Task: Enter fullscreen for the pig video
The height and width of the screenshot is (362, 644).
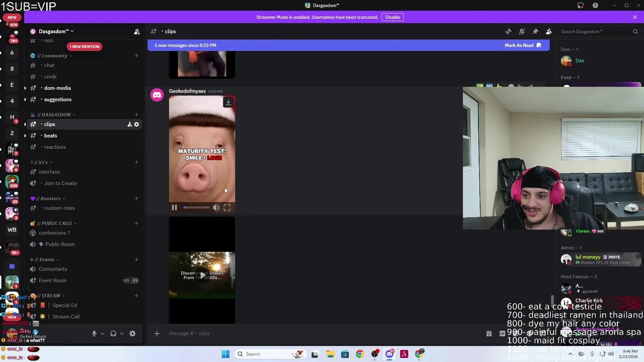Action: [227, 208]
